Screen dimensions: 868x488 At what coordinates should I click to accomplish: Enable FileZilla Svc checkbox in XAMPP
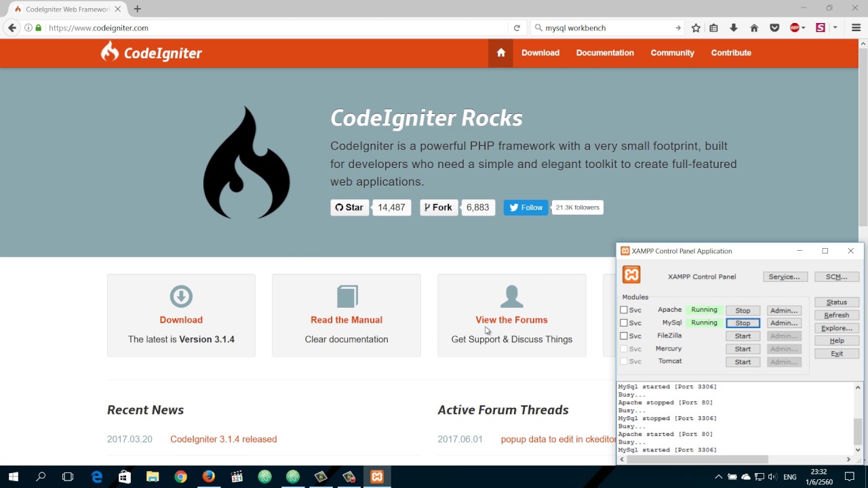coord(624,336)
